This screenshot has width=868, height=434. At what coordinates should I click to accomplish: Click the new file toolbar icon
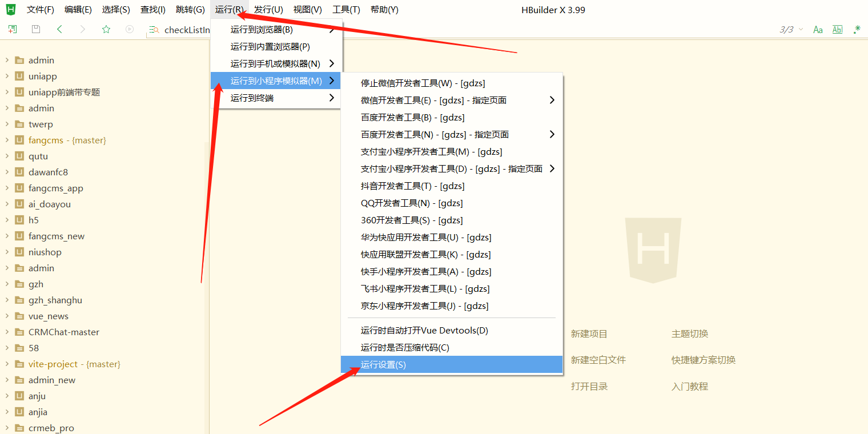[x=13, y=29]
